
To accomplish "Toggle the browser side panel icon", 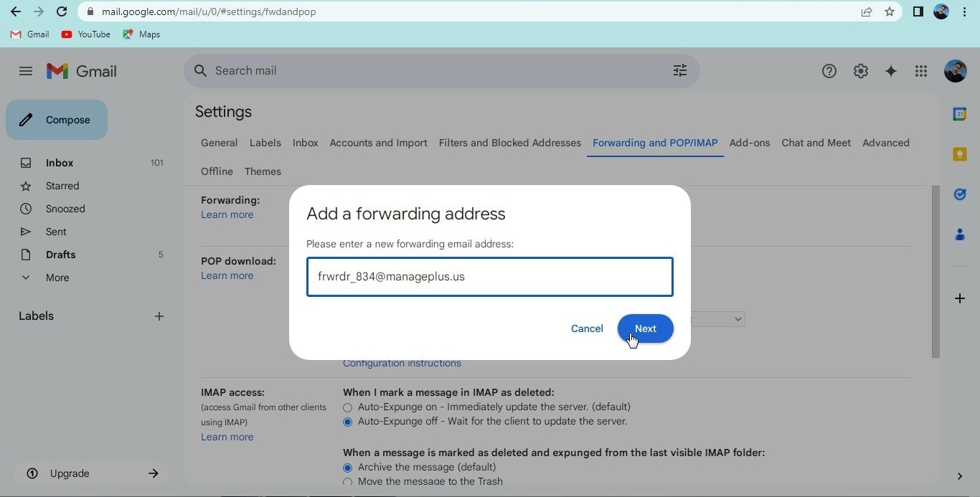I will coord(918,11).
